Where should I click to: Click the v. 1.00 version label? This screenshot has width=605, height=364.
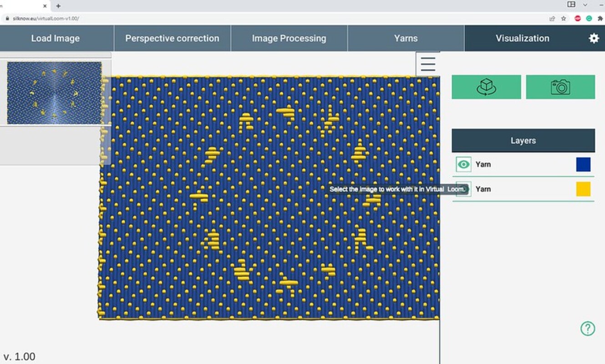click(19, 356)
